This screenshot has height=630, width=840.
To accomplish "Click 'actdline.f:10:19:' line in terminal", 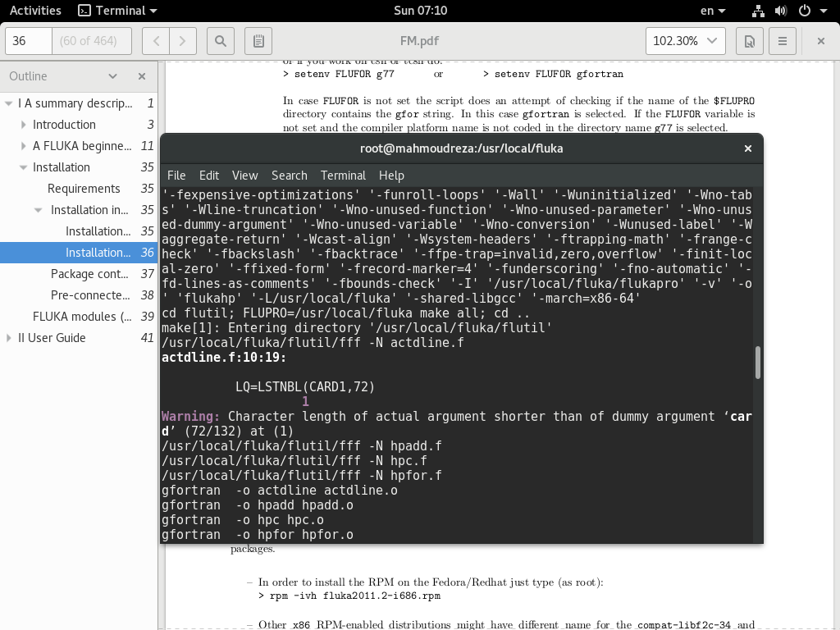I will coord(224,358).
